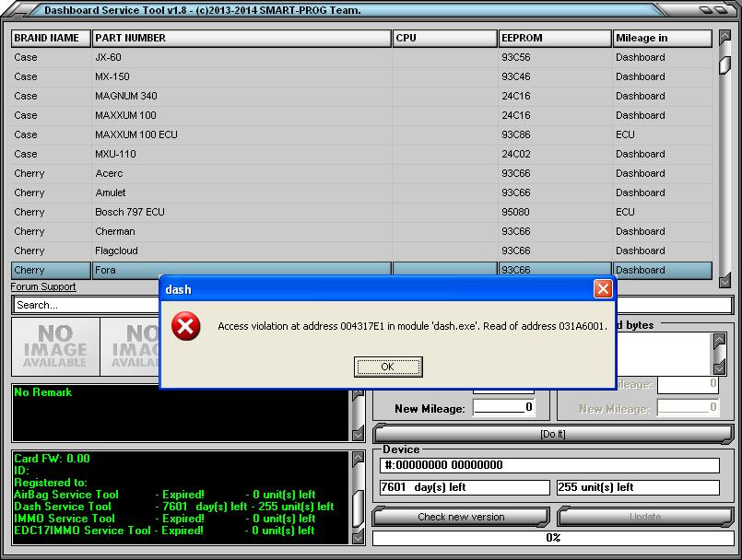Viewport: 742px width, 560px height.
Task: Click the New Mileage input field
Action: [503, 407]
